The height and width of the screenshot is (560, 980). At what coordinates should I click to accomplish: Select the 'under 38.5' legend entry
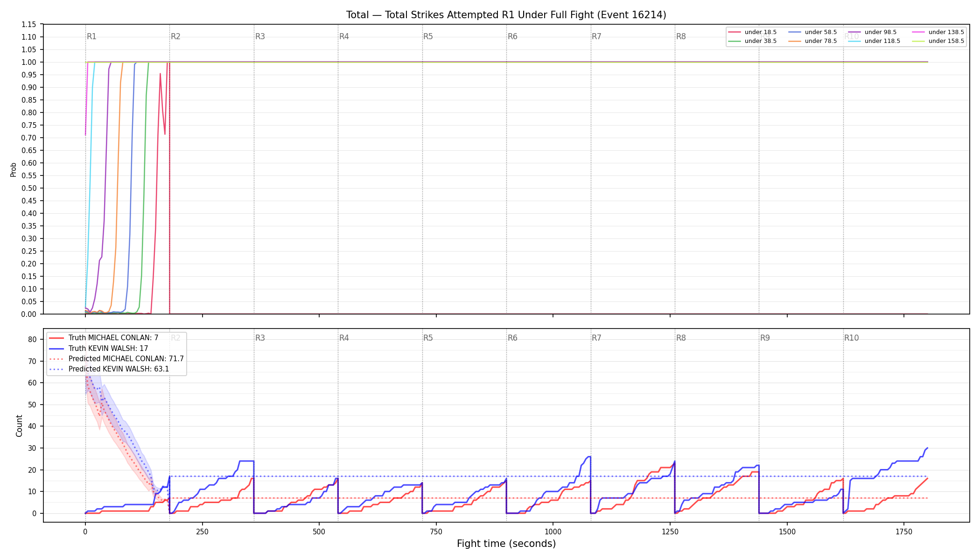point(753,41)
